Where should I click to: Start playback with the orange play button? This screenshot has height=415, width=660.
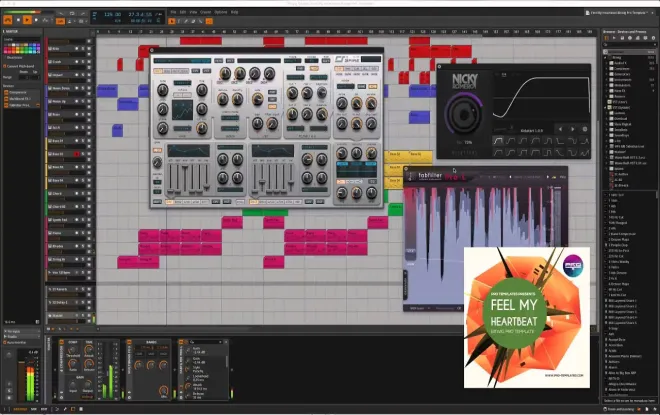tap(27, 20)
